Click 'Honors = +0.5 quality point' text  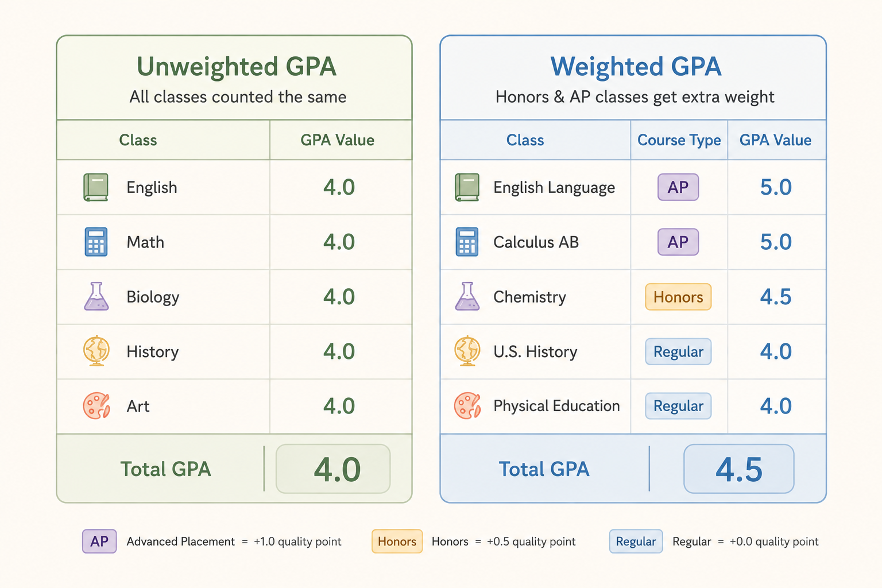click(504, 541)
